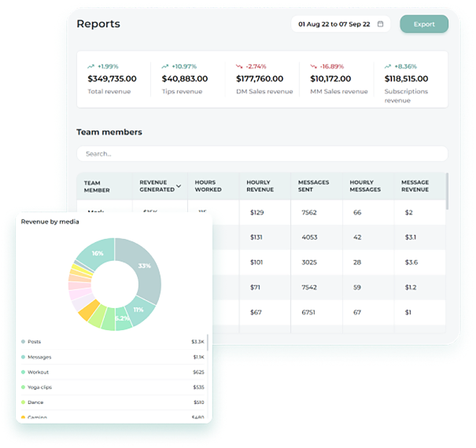Viewport: 476px width, 448px height.
Task: Select the Messages row in media legend
Action: 110,357
